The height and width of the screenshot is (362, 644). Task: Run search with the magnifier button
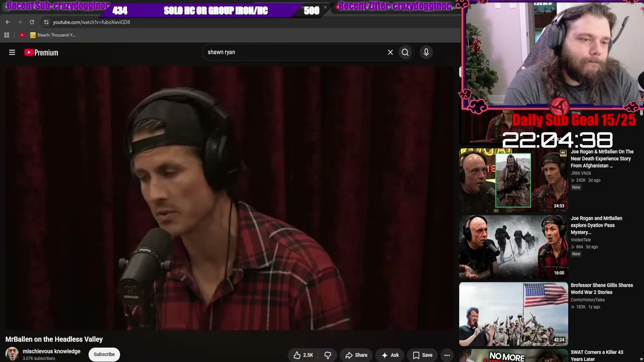coord(405,52)
